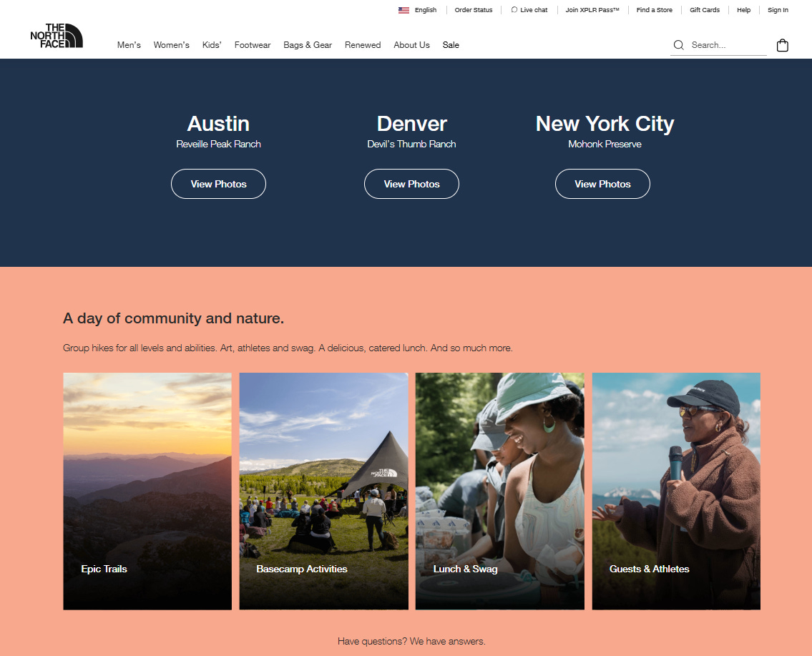Click the Austin heading
Viewport: 812px width, 656px height.
[218, 124]
